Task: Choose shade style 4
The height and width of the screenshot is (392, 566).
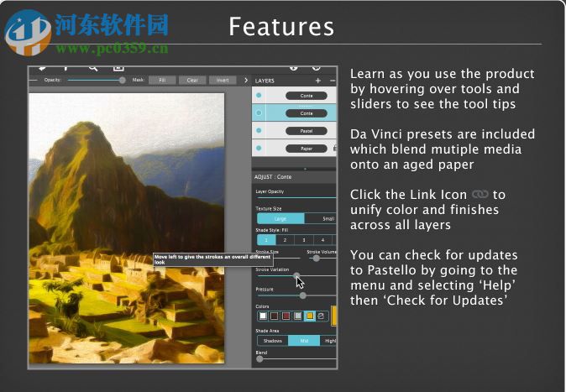Action: point(322,240)
